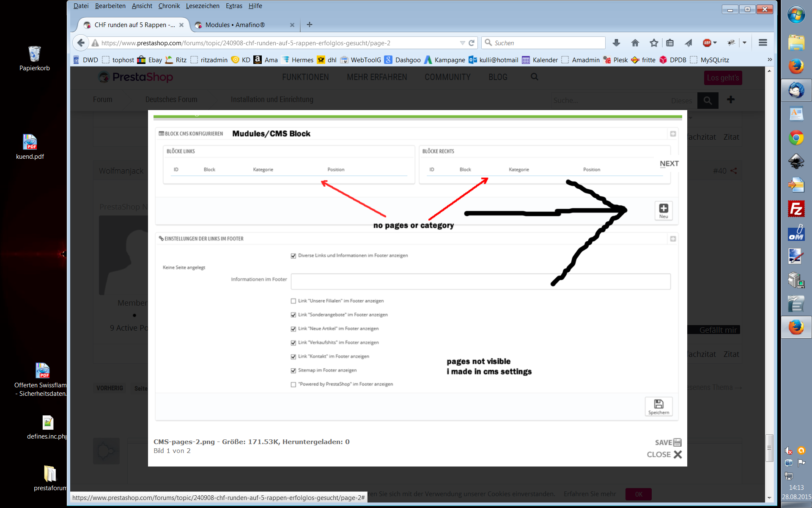This screenshot has height=508, width=812.
Task: Click the scrollbar down arrow
Action: click(x=769, y=498)
